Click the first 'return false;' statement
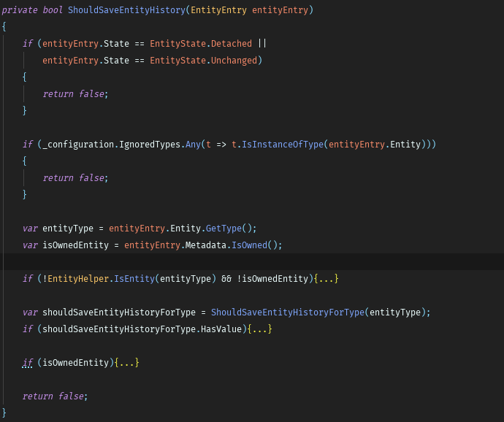504x422 pixels. (75, 94)
